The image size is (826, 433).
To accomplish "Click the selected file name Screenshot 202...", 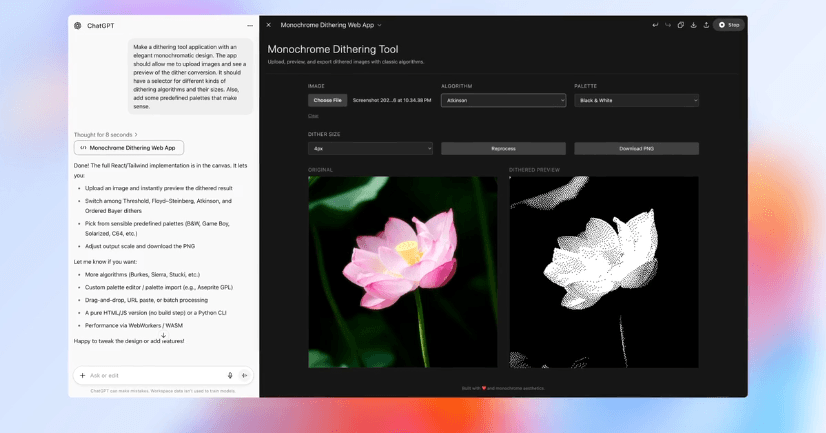I will pos(392,100).
